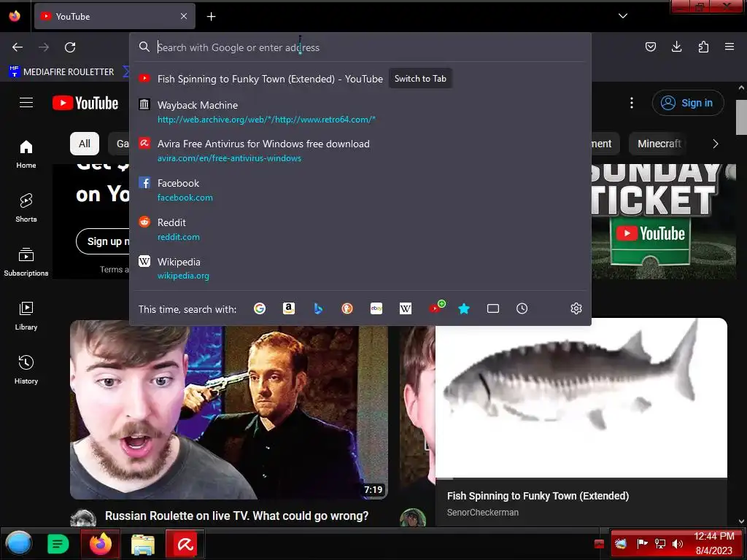Screen dimensions: 747x560
Task: Open the downloads panel icon
Action: point(676,47)
